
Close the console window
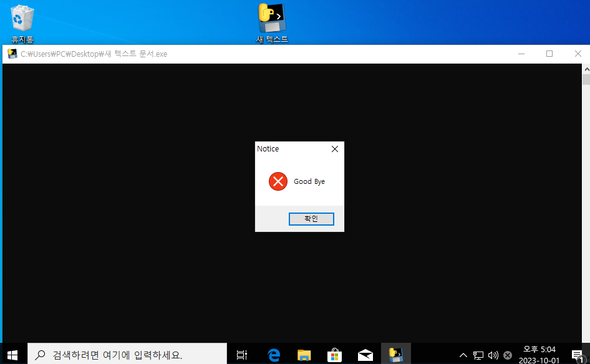click(578, 54)
